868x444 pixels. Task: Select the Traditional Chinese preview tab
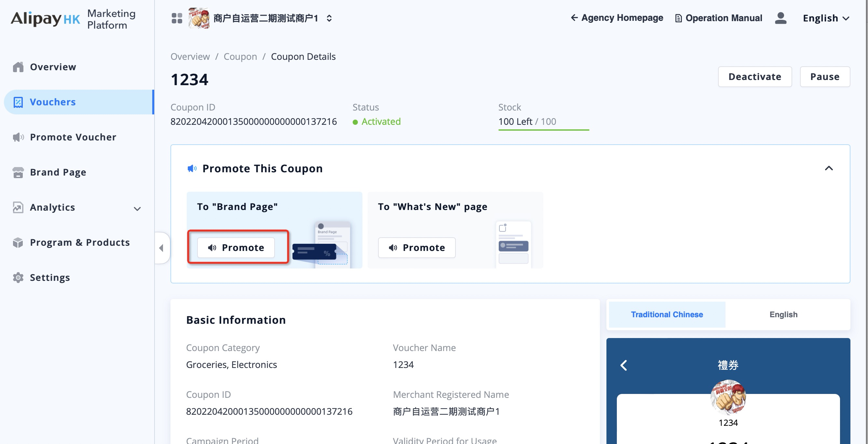point(667,314)
